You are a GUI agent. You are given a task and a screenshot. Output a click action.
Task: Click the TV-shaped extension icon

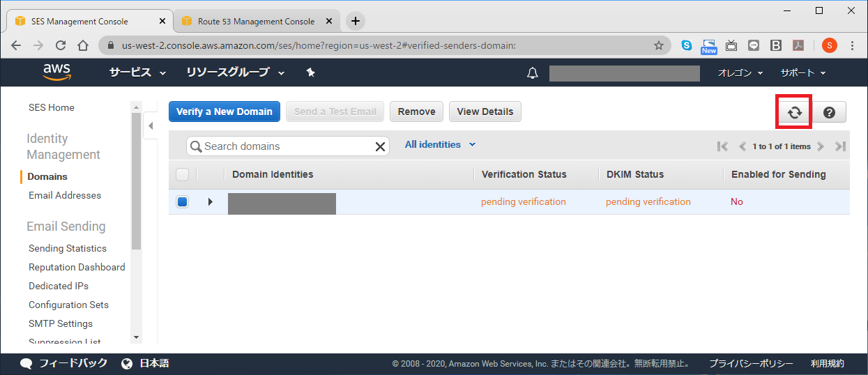point(731,45)
